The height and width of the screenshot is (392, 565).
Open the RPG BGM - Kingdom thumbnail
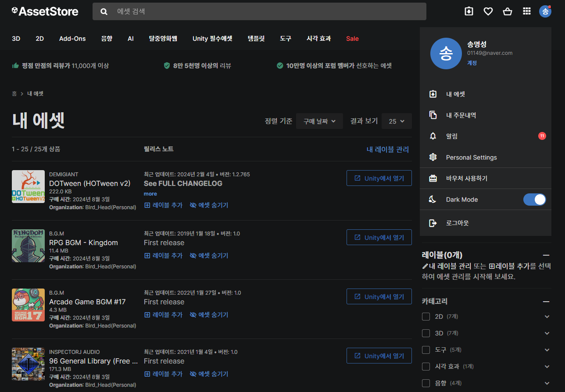pyautogui.click(x=28, y=246)
